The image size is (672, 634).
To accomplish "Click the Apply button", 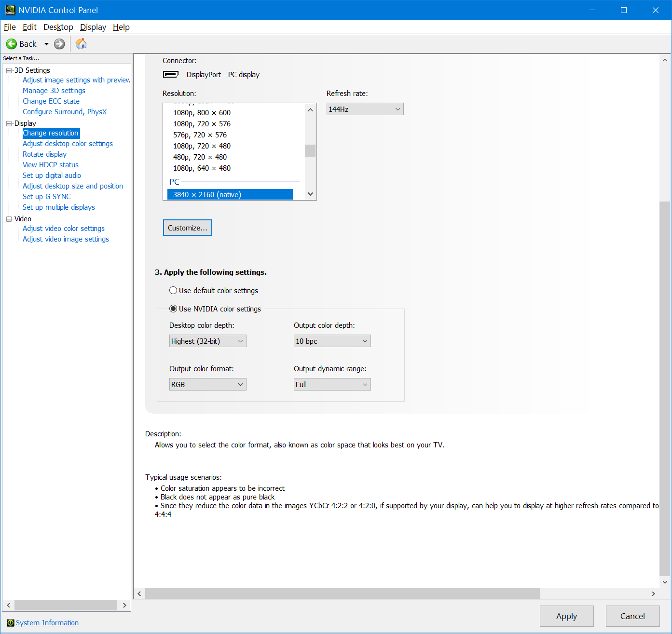I will [x=566, y=616].
